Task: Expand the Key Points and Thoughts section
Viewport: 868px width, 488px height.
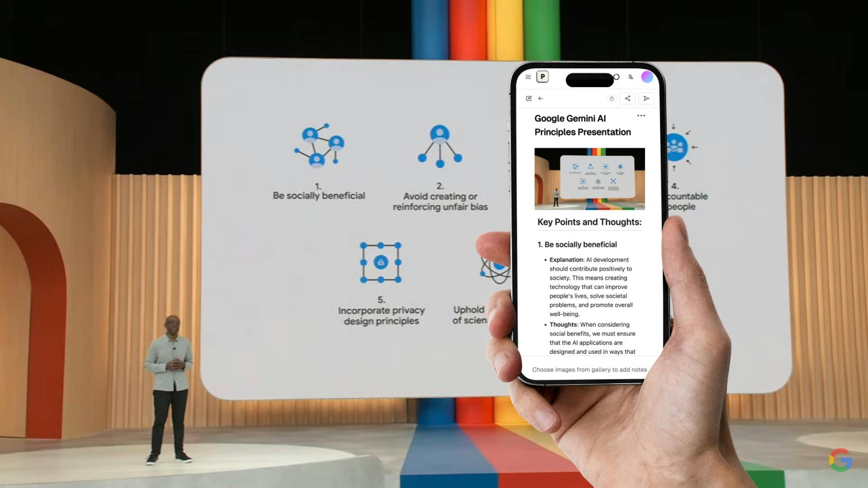Action: [x=589, y=222]
